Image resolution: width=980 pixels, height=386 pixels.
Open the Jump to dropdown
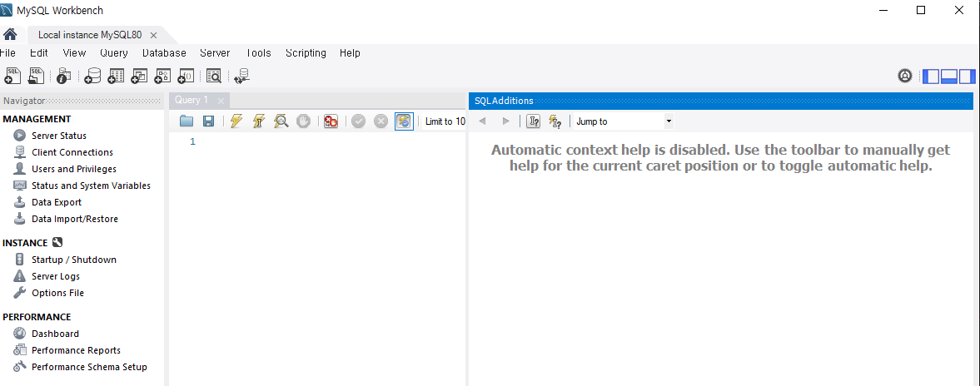tap(624, 121)
